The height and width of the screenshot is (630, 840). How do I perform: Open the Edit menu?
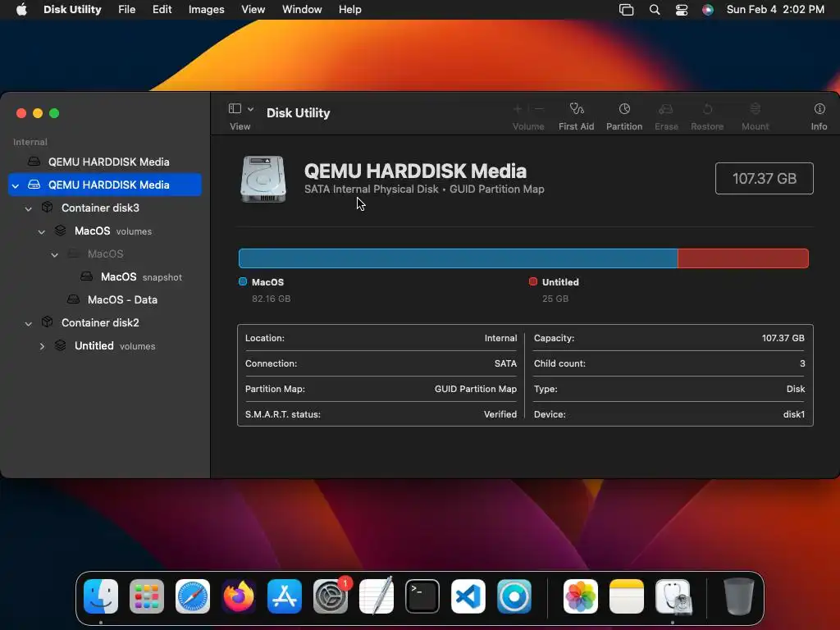pyautogui.click(x=162, y=10)
